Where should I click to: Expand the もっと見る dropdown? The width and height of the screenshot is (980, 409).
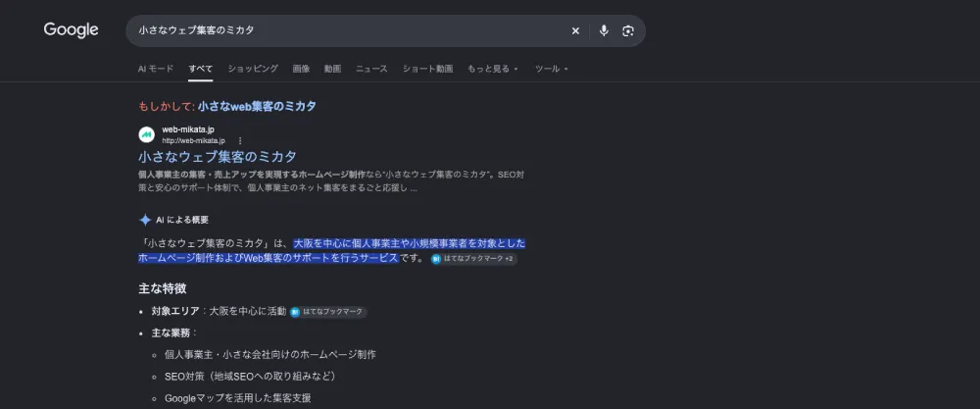pyautogui.click(x=493, y=69)
